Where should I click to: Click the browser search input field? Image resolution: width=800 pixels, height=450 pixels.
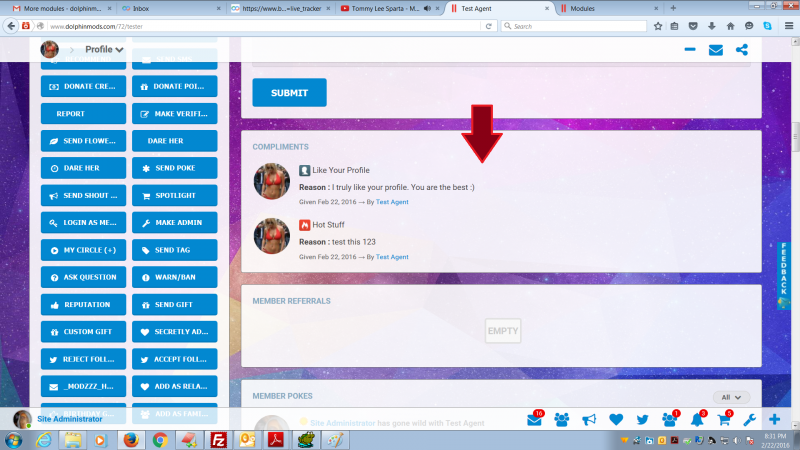(573, 26)
